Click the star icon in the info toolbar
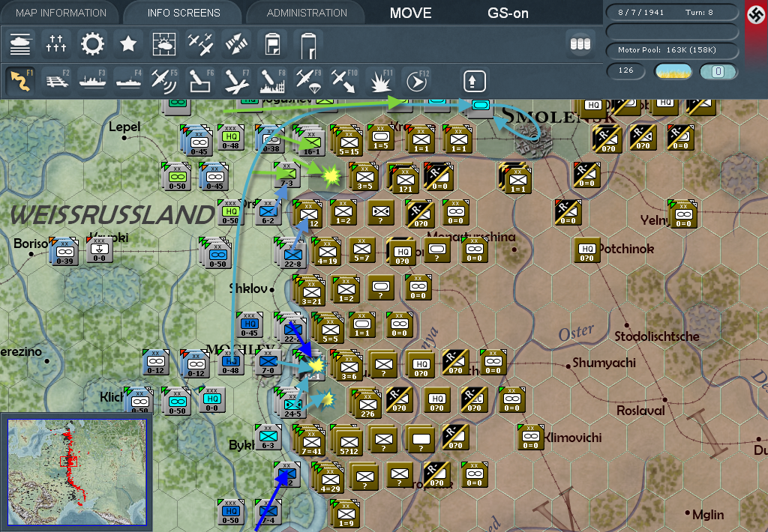This screenshot has height=532, width=768. click(x=128, y=44)
